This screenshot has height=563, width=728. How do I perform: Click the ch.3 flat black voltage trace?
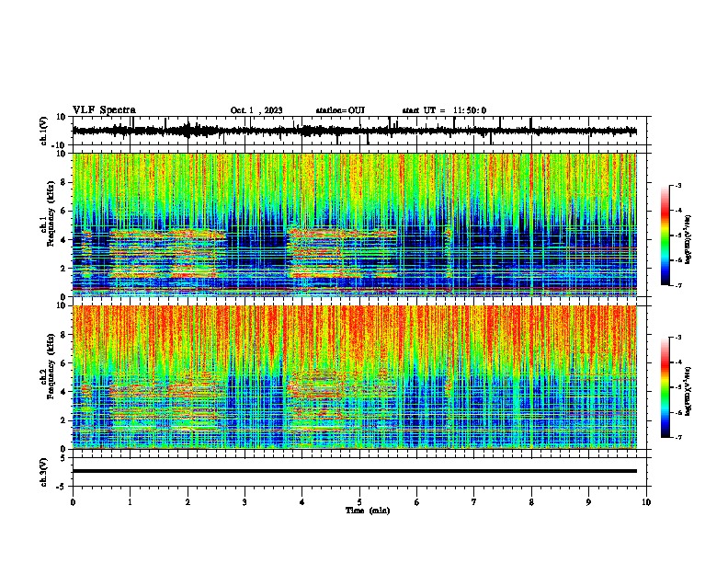(x=354, y=471)
